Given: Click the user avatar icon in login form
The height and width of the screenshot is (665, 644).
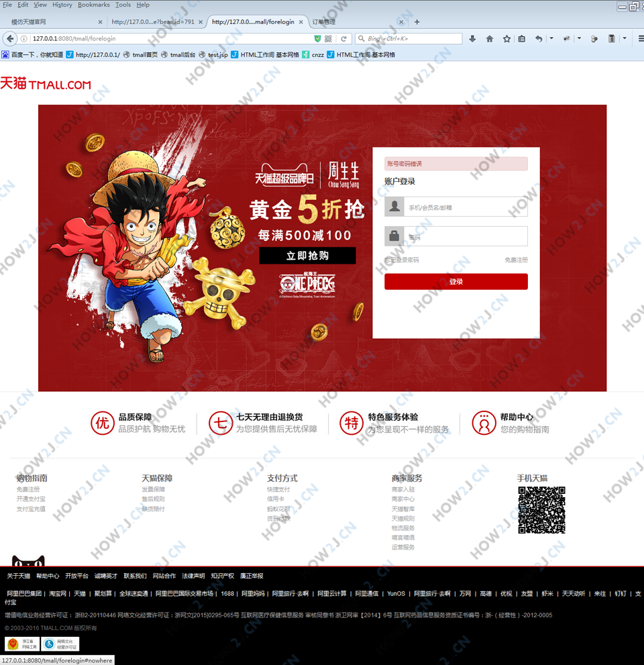Looking at the screenshot, I should (x=394, y=207).
